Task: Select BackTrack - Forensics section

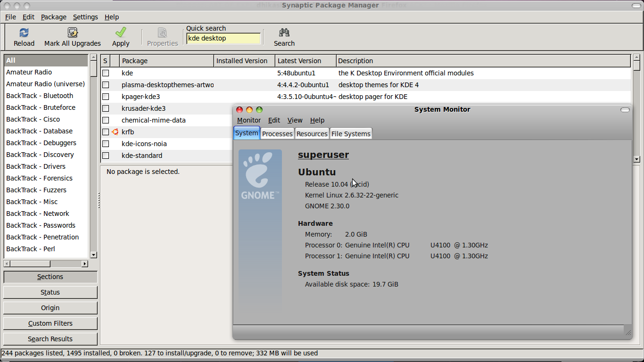Action: [x=46, y=178]
